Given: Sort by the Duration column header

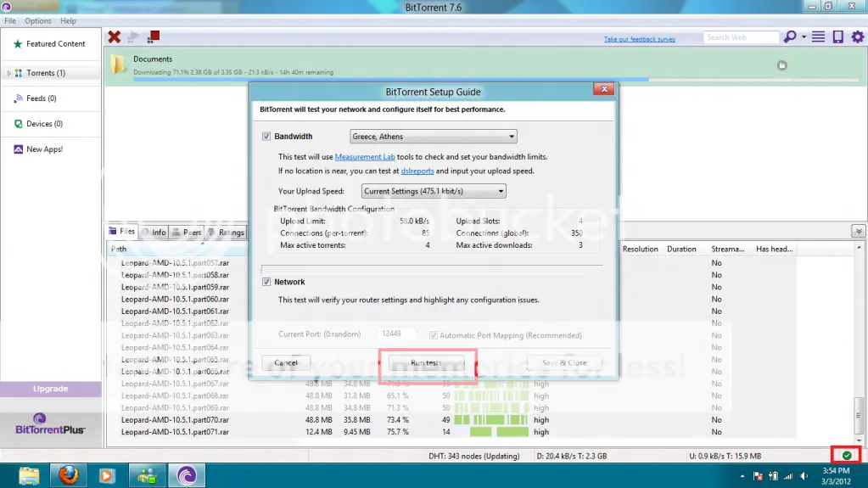Looking at the screenshot, I should [681, 250].
